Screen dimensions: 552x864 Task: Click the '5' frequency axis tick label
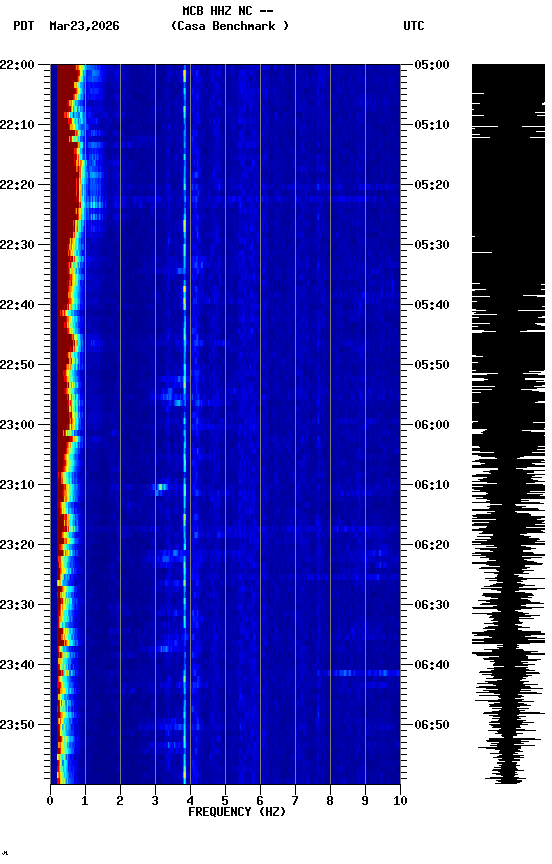[225, 801]
